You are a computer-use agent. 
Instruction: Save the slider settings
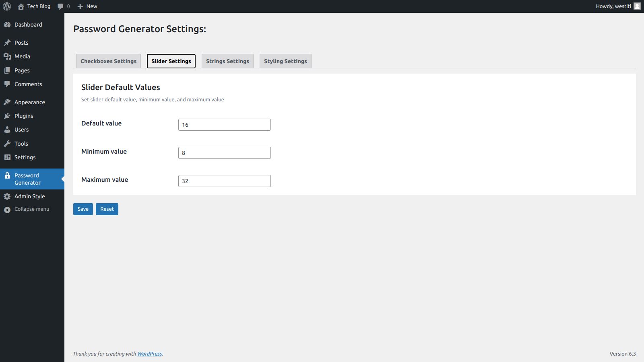(x=83, y=209)
